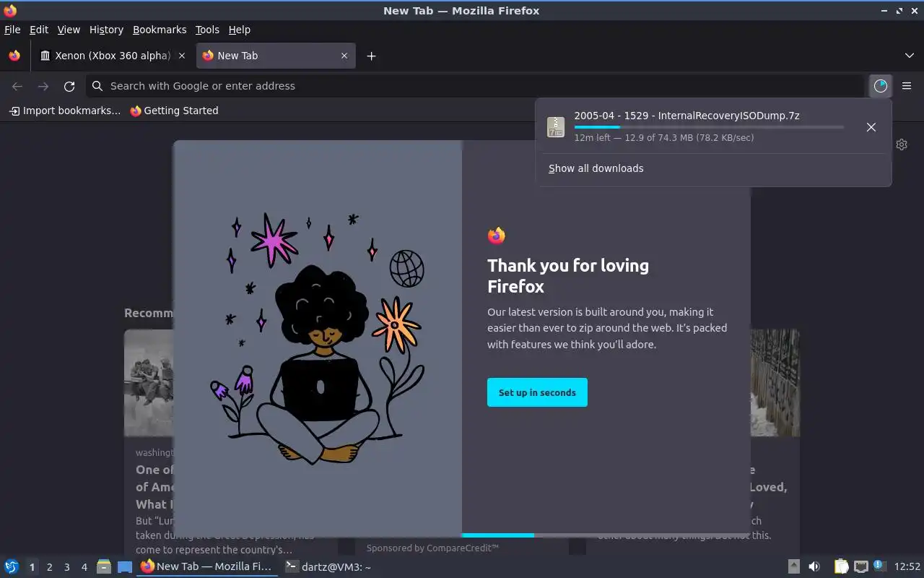The image size is (924, 578).
Task: Click the 7z archive file icon in downloads
Action: click(556, 127)
